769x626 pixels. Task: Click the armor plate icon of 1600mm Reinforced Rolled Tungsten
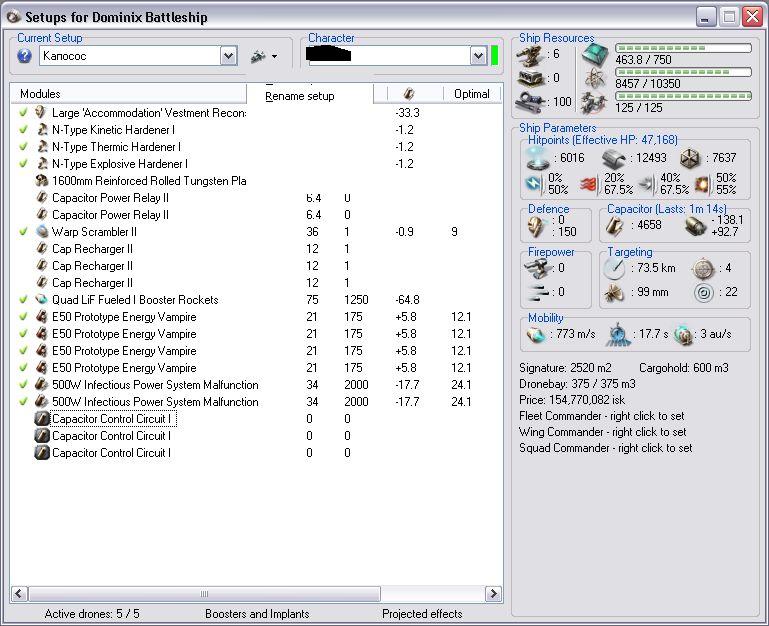42,181
